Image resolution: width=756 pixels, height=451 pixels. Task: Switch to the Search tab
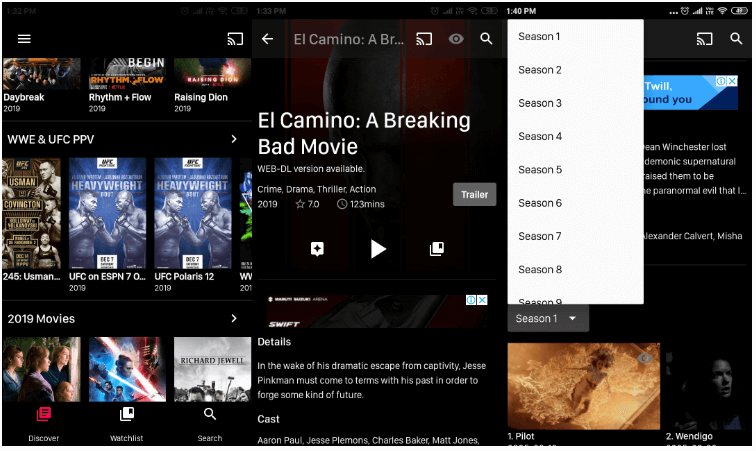[210, 424]
